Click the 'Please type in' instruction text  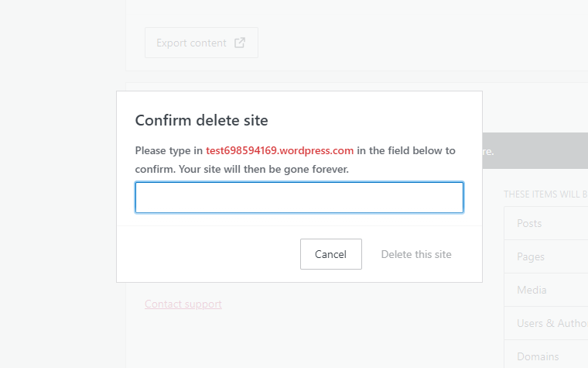coord(169,150)
